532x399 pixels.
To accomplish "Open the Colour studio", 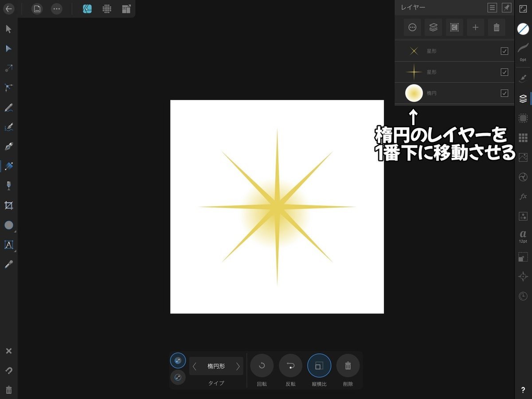I will coord(523,29).
